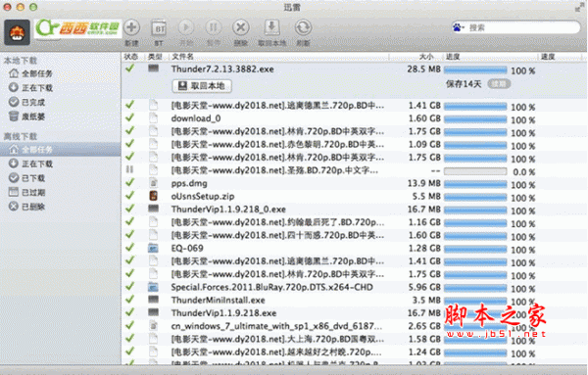Open the BT task toolbar icon

159,28
